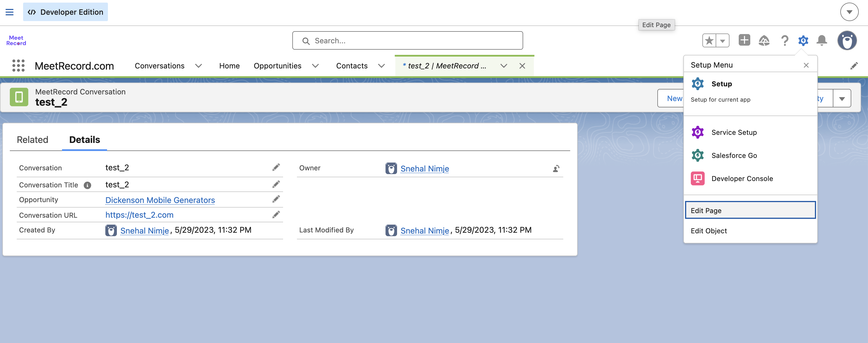Click the search magnifier icon
This screenshot has width=868, height=343.
pos(306,41)
